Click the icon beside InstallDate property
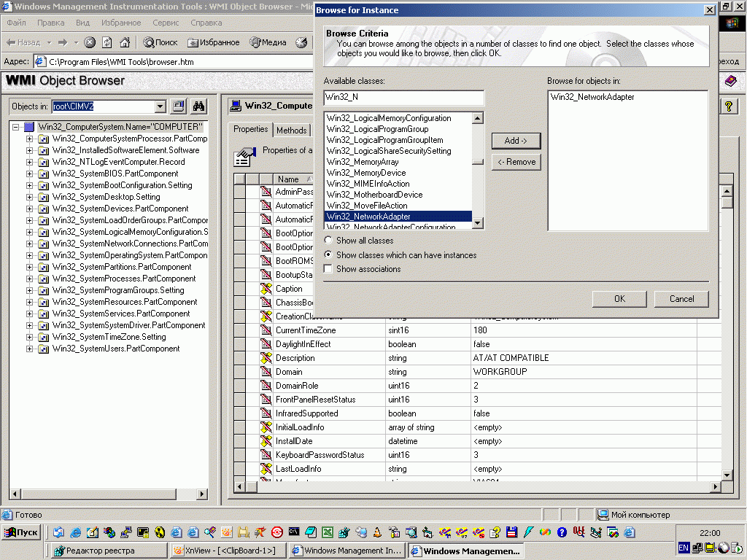This screenshot has width=747, height=560. pyautogui.click(x=266, y=441)
